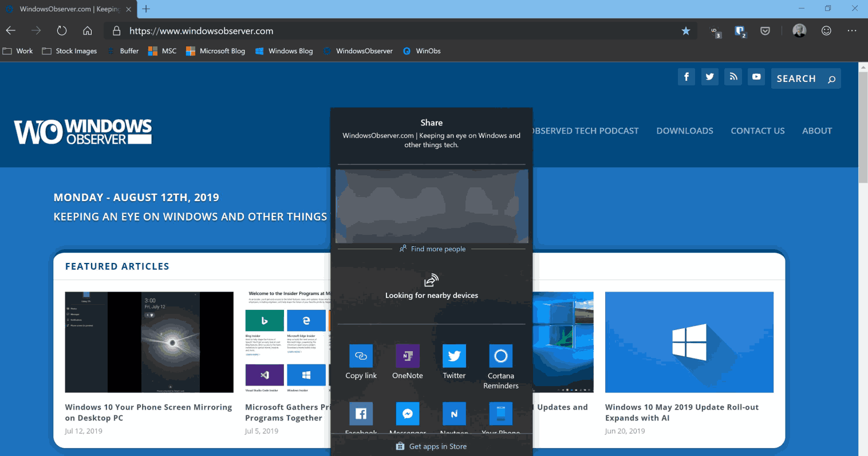
Task: Click the favorites star in address bar
Action: coord(686,31)
